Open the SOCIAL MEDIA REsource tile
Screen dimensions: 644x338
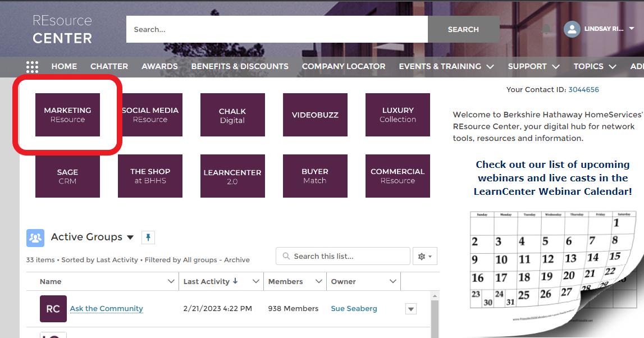pos(150,115)
